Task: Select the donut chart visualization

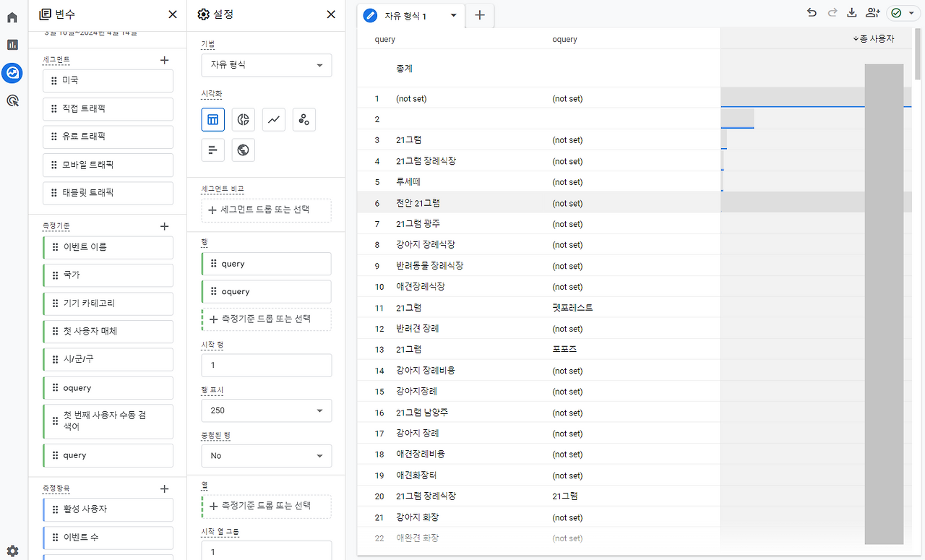Action: pos(243,119)
